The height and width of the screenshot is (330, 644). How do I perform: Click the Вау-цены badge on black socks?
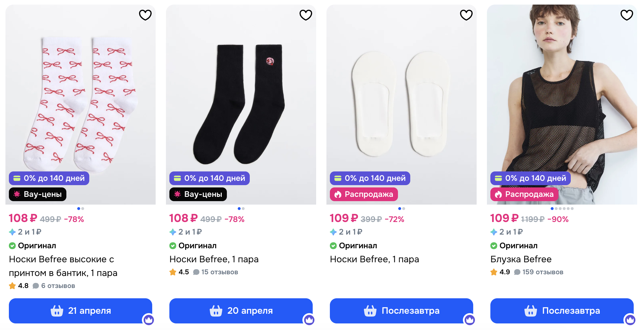(198, 194)
